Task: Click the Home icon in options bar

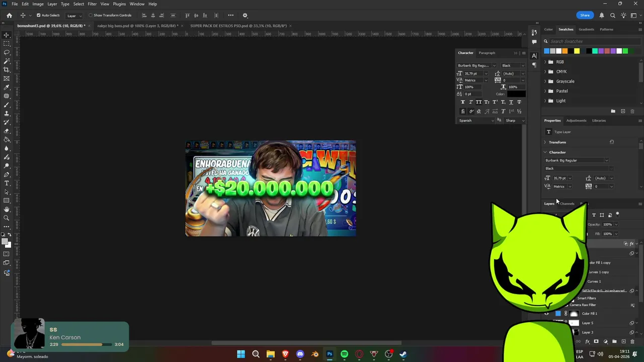Action: (9, 15)
